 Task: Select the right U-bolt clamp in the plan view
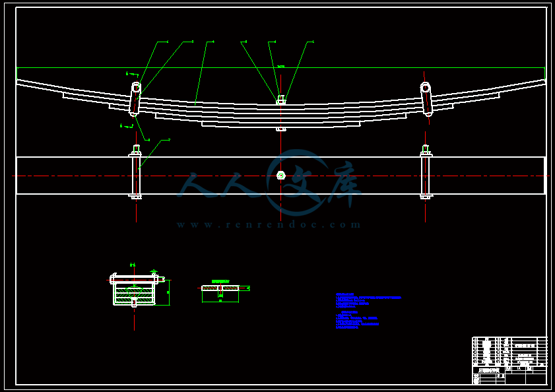point(426,172)
